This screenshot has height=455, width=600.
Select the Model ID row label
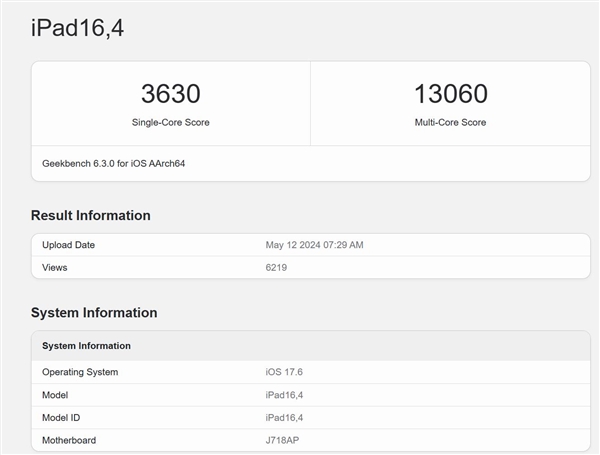tap(62, 417)
